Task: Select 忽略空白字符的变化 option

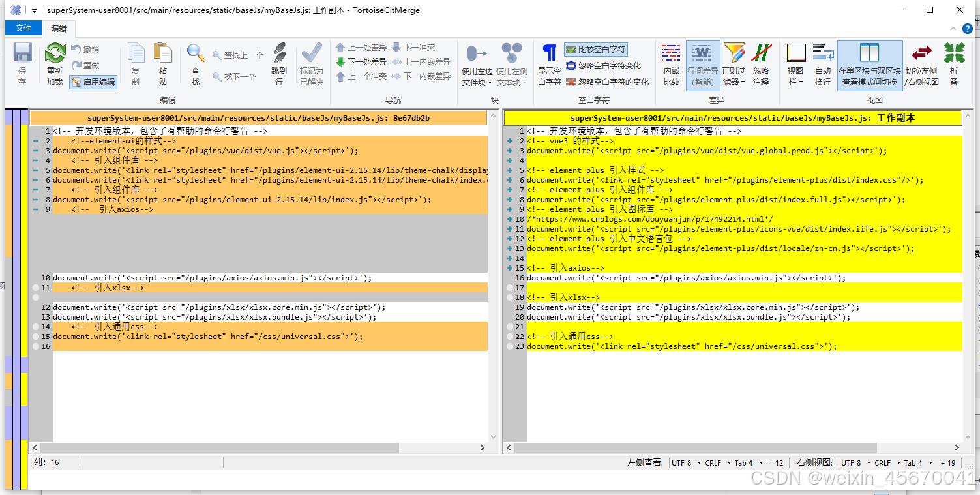Action: pos(608,82)
